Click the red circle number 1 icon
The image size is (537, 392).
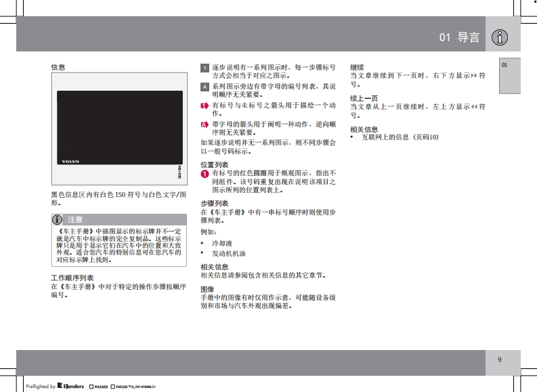click(x=205, y=174)
